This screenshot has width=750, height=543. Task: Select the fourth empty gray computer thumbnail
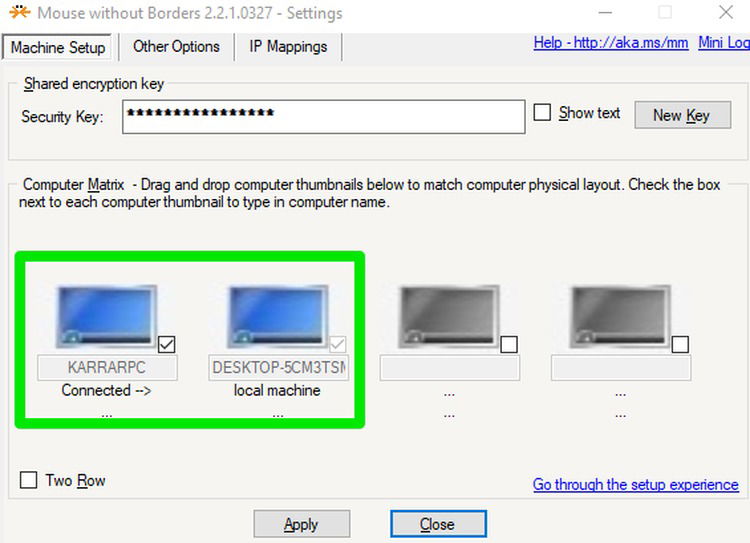[x=620, y=316]
